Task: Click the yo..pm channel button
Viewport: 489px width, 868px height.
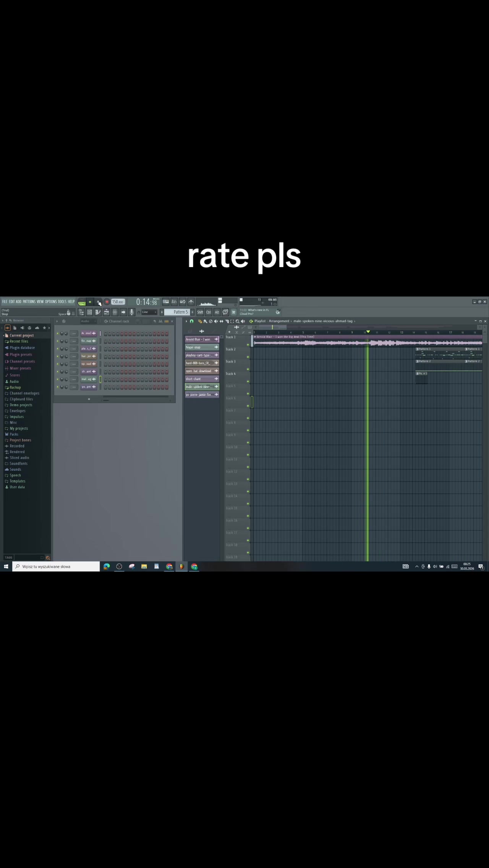Action: [x=89, y=387]
